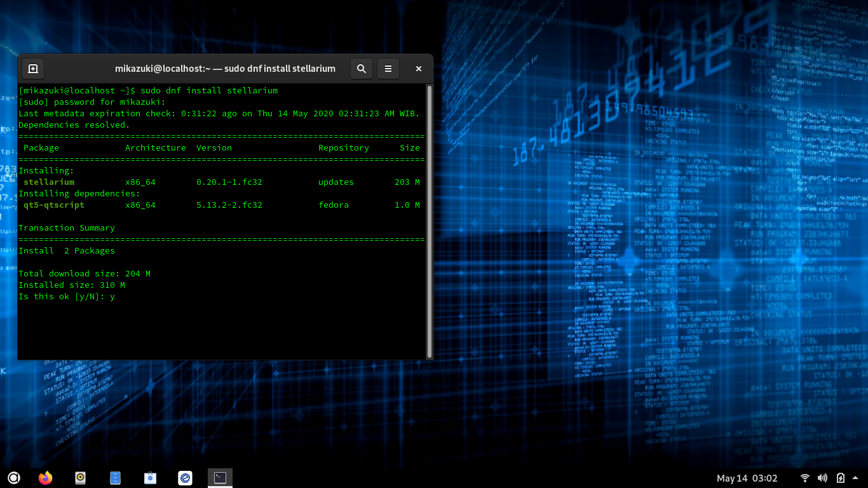The height and width of the screenshot is (488, 868).
Task: Open the blue 'e' browser icon
Action: [x=185, y=478]
